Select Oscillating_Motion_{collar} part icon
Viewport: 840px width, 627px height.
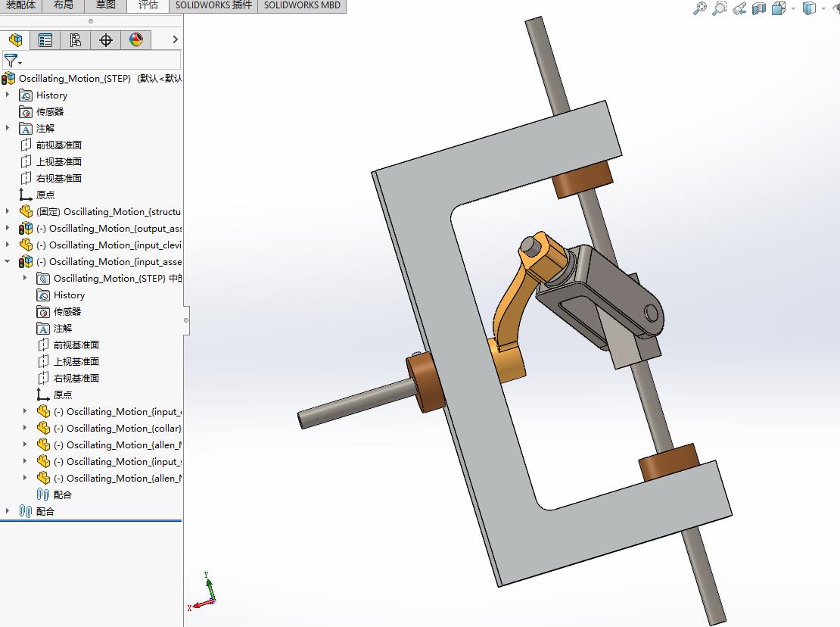(x=43, y=428)
